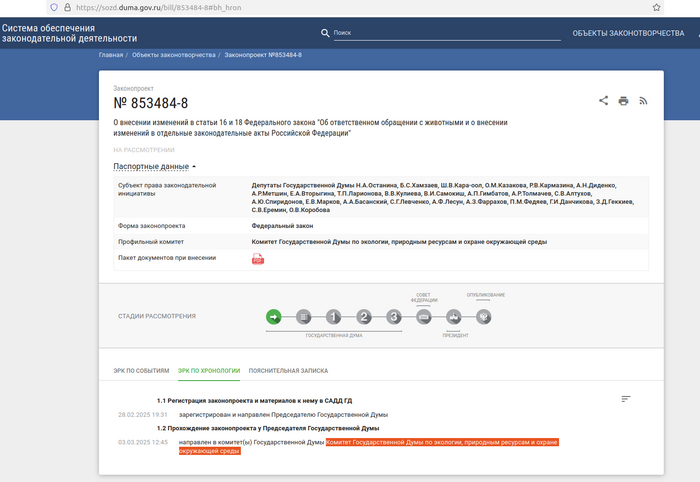The image size is (700, 482).
Task: Select the publication stage icon
Action: (483, 317)
